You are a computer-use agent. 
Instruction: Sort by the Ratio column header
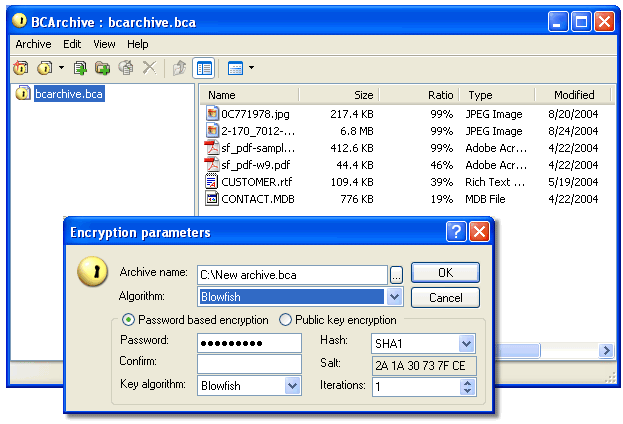coord(419,95)
